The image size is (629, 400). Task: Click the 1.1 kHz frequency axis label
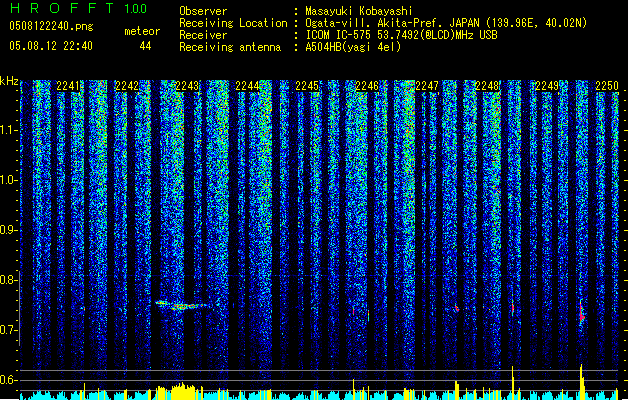click(9, 130)
